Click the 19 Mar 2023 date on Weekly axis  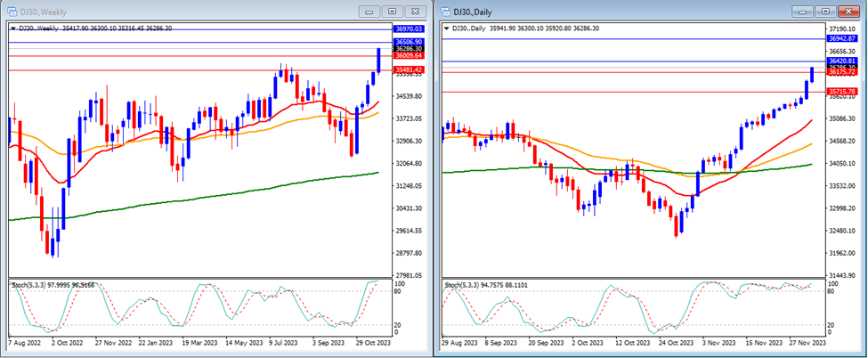(x=201, y=343)
